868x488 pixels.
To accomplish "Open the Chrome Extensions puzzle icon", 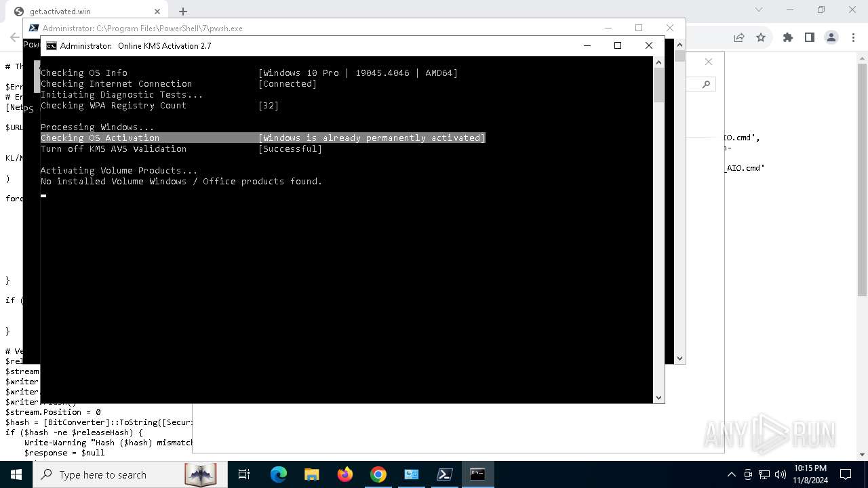I will point(787,37).
